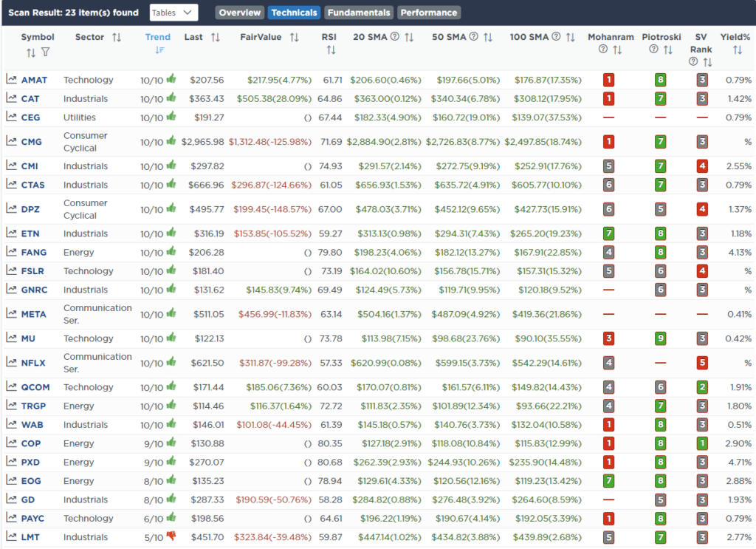Show help for 50 SMA column
756x549 pixels.
pyautogui.click(x=474, y=36)
